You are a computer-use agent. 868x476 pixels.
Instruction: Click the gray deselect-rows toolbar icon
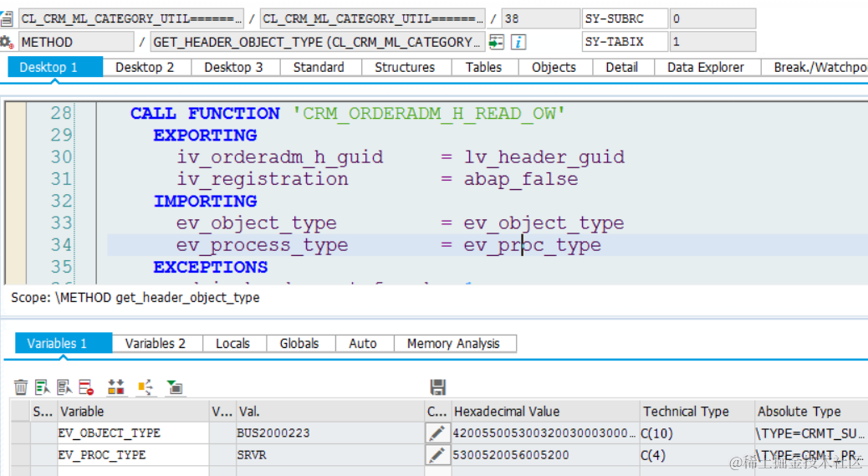64,386
